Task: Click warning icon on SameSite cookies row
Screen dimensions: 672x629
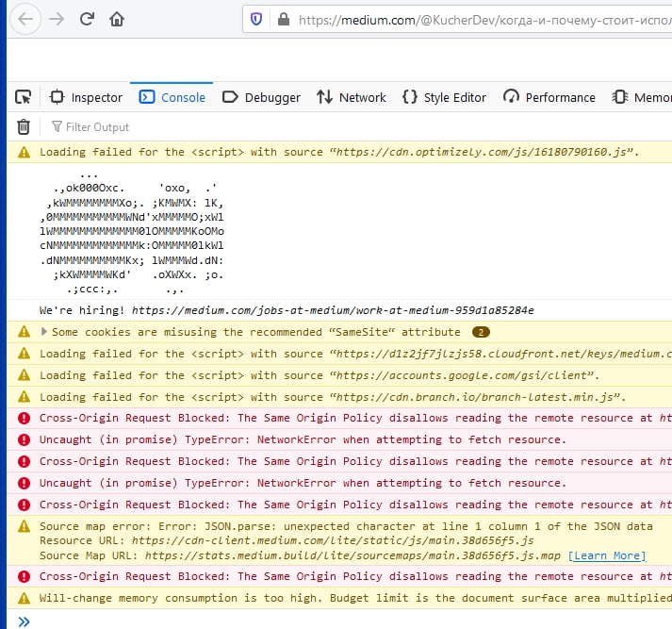Action: (24, 331)
